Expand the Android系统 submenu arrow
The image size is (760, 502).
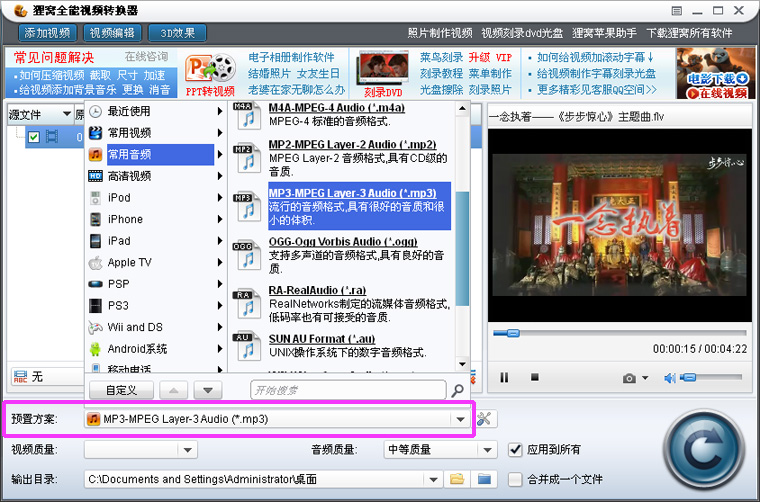(220, 349)
